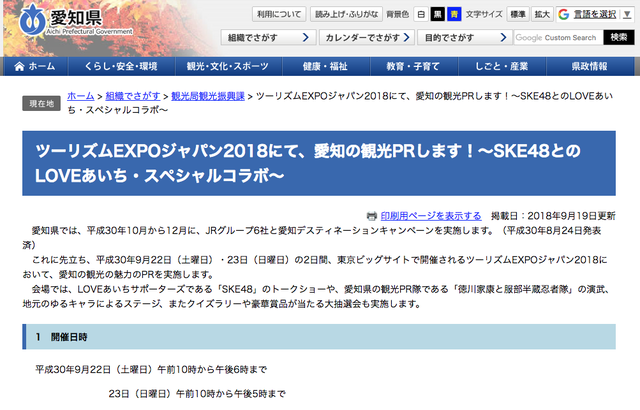This screenshot has height=410, width=640.
Task: Click text 平成30年9月22日(土曜日)午前10時から午後6時まで
Action: coord(151,370)
